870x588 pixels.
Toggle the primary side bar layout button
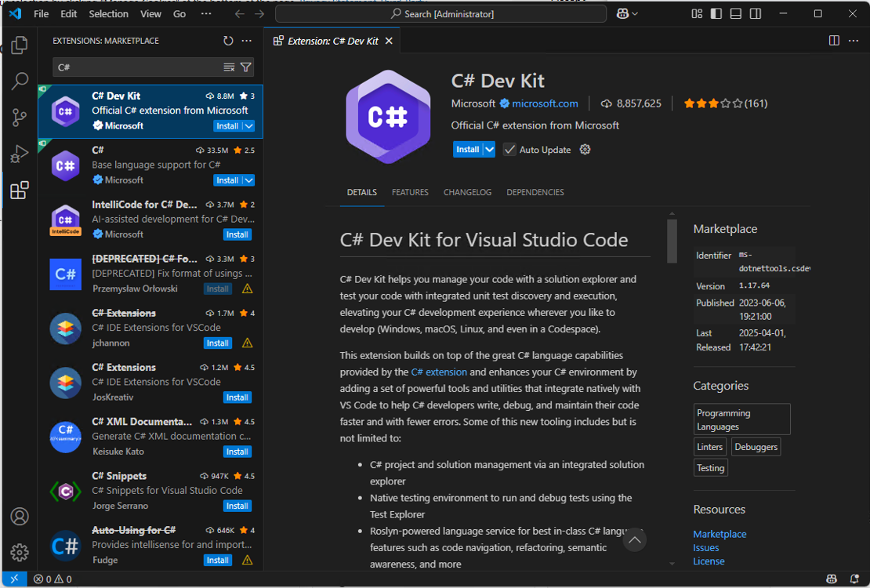(x=716, y=14)
